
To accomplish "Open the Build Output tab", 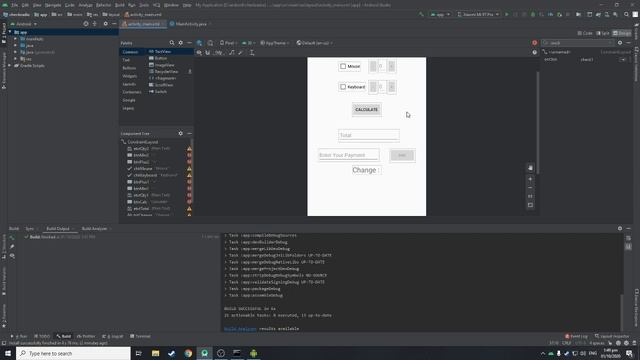I will point(58,229).
